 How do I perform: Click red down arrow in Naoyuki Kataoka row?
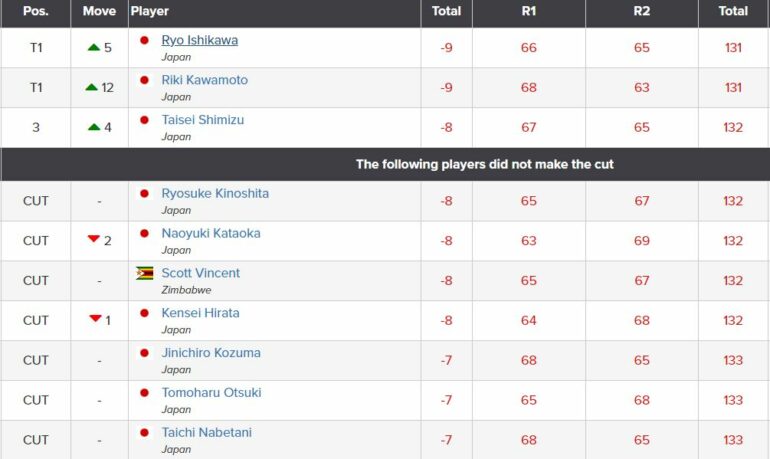(94, 239)
